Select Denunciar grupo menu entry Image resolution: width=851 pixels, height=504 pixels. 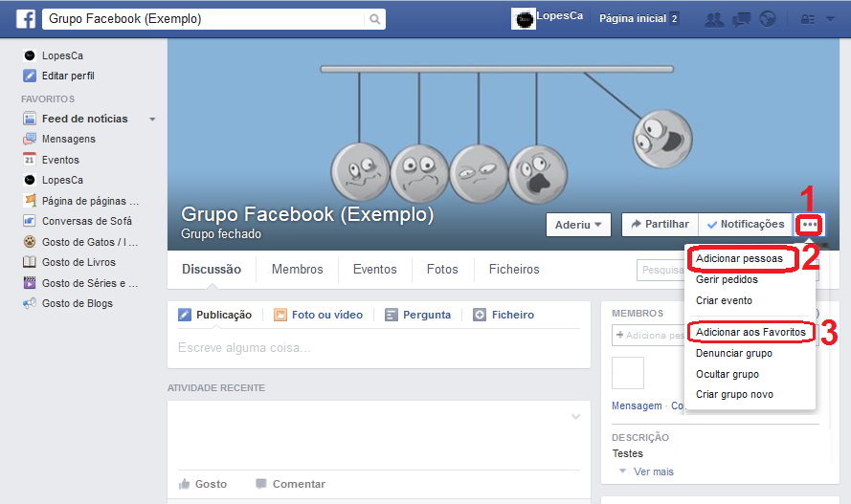click(x=734, y=353)
